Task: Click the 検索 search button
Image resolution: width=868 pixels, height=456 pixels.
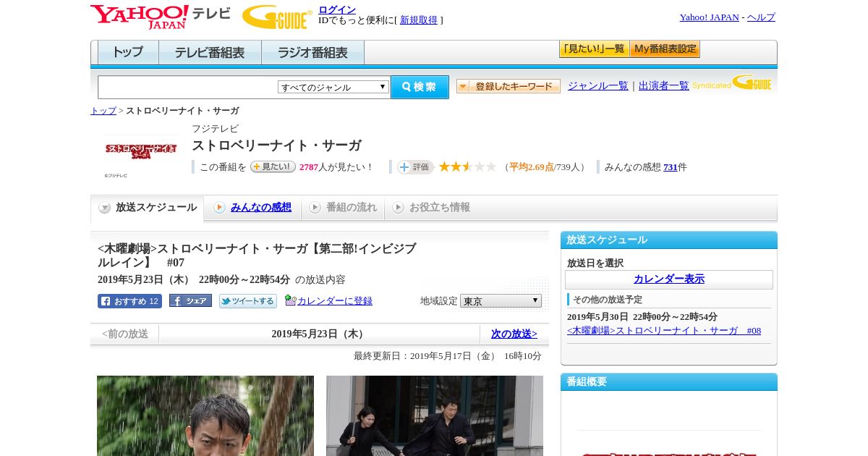Action: point(420,87)
